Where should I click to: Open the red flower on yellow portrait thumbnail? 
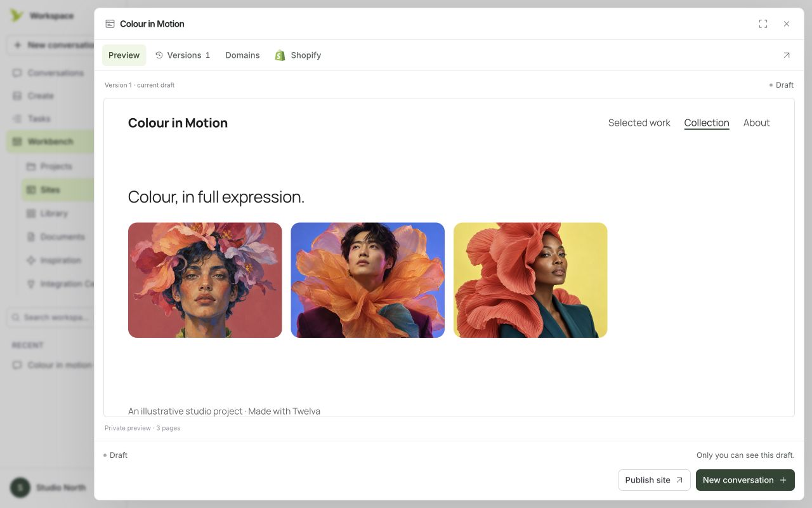click(530, 280)
